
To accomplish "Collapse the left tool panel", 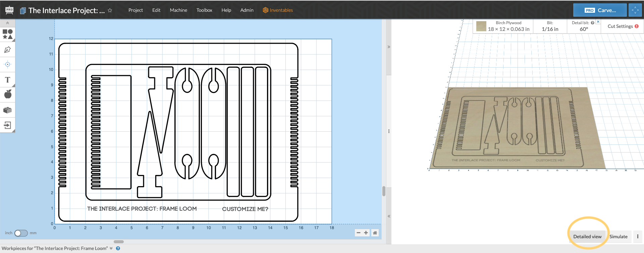I will (x=7, y=23).
